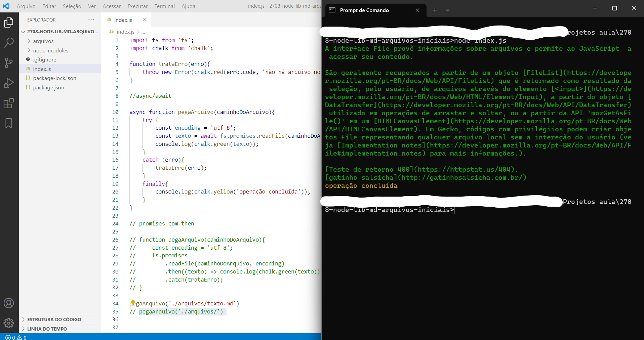Open the Explorer view in activity bar
The width and height of the screenshot is (644, 340).
coord(9,23)
